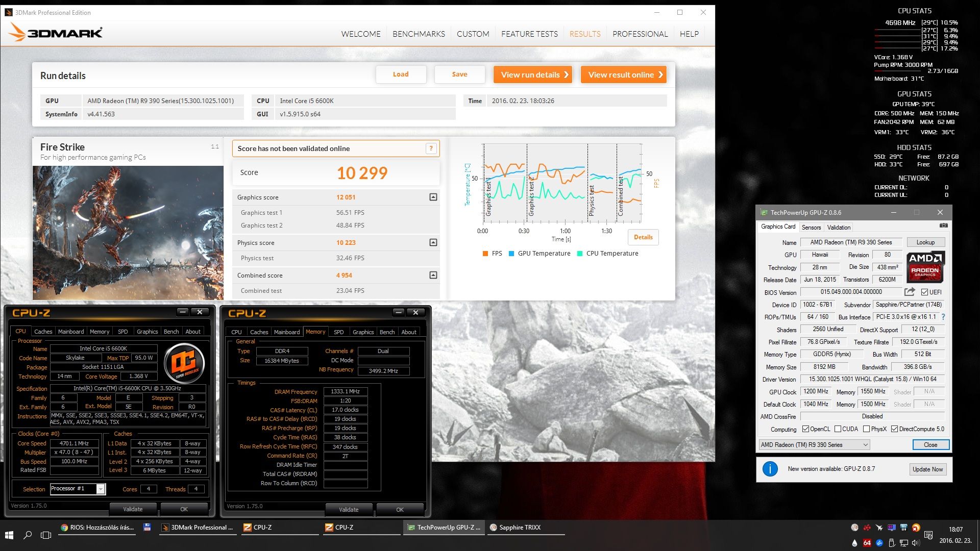
Task: Open Sapphire TRIXX from the taskbar
Action: click(x=516, y=528)
